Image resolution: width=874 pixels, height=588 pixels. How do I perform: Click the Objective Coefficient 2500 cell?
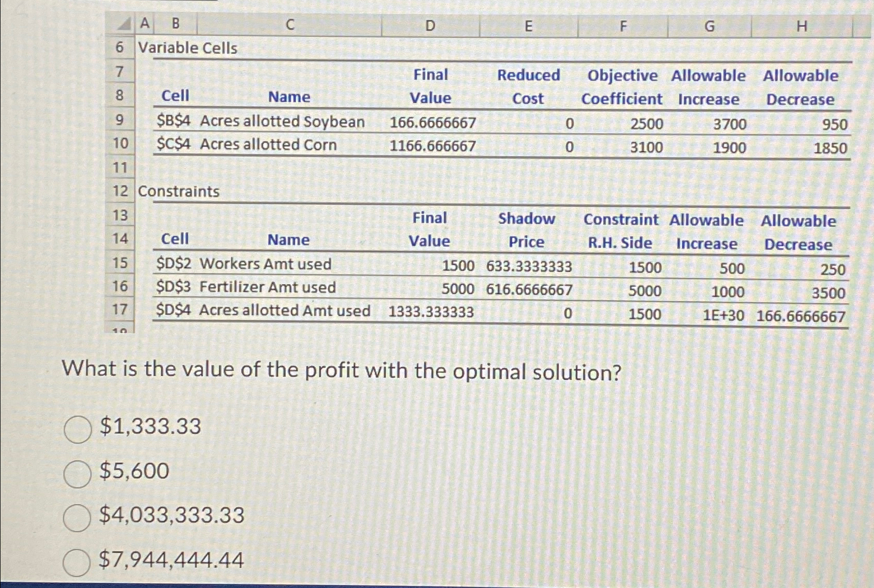(x=647, y=122)
